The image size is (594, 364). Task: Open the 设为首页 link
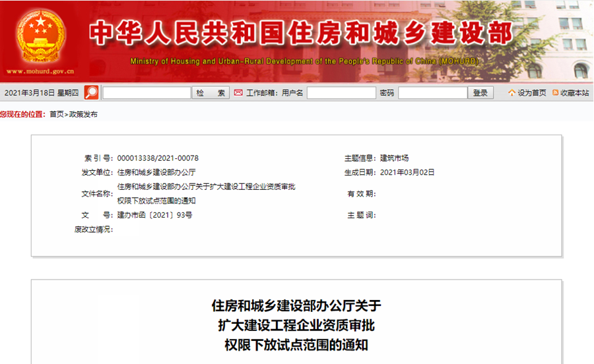[532, 93]
